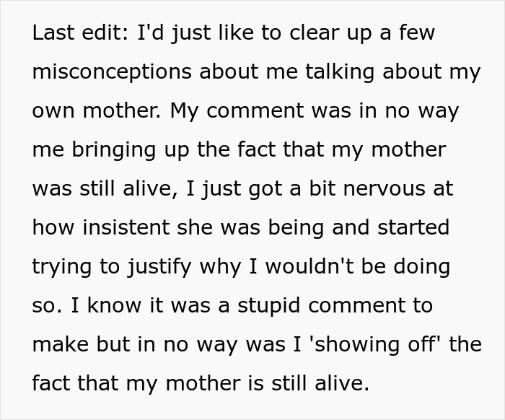Viewport: 505px width, 420px height.
Task: Click the word 'justify'
Action: point(159,267)
